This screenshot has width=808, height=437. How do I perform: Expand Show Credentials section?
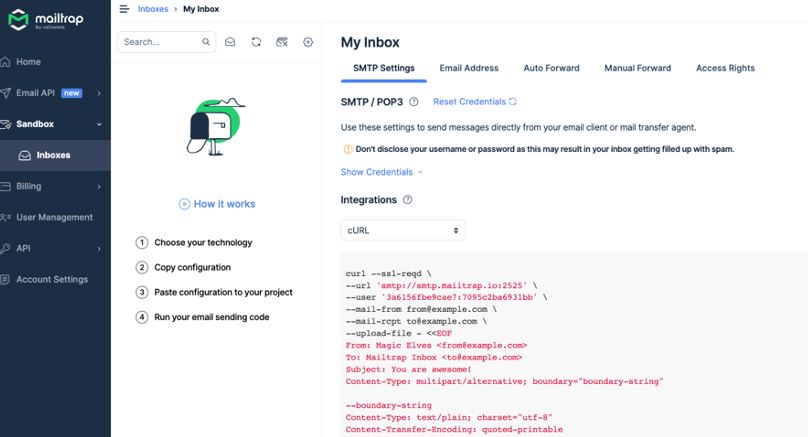click(x=381, y=172)
